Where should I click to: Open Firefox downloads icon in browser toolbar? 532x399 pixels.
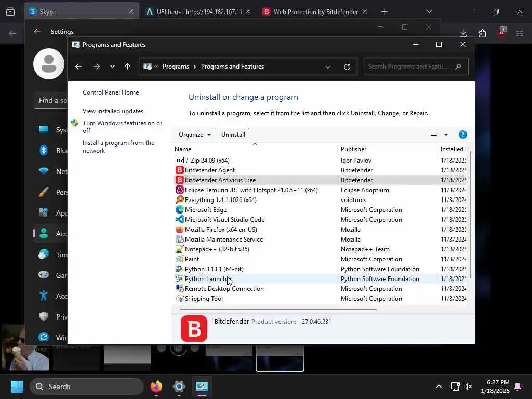(x=463, y=33)
